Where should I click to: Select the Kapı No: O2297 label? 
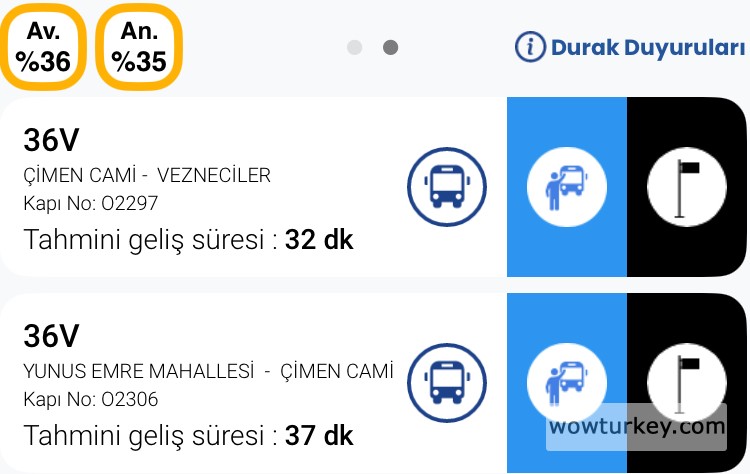91,204
